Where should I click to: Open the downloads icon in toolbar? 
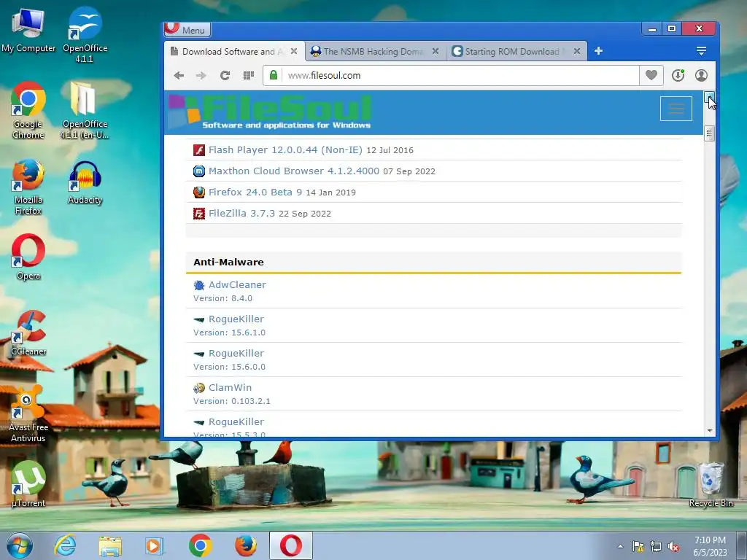point(678,75)
